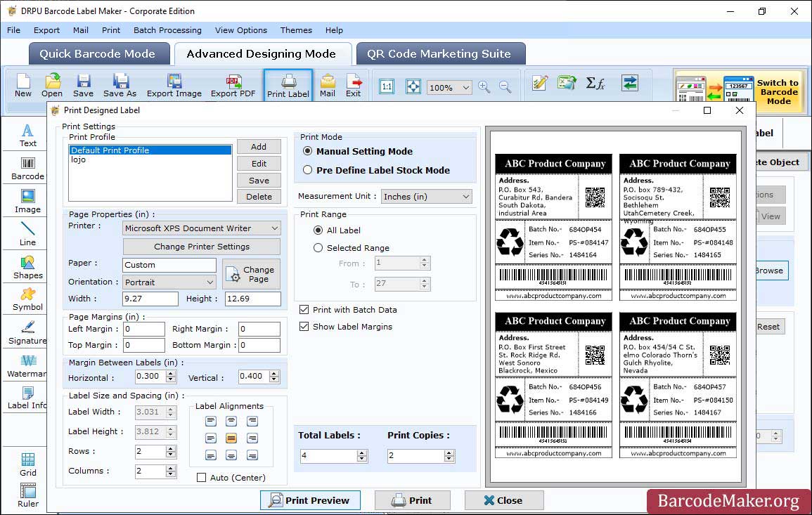Click the Print Preview button
Screen dimensions: 812x515
(x=310, y=500)
